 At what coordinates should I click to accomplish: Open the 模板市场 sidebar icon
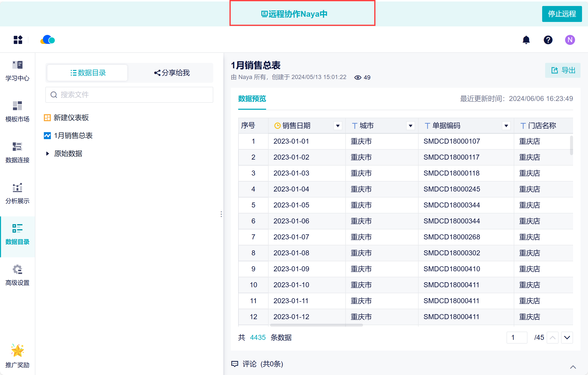coord(17,106)
